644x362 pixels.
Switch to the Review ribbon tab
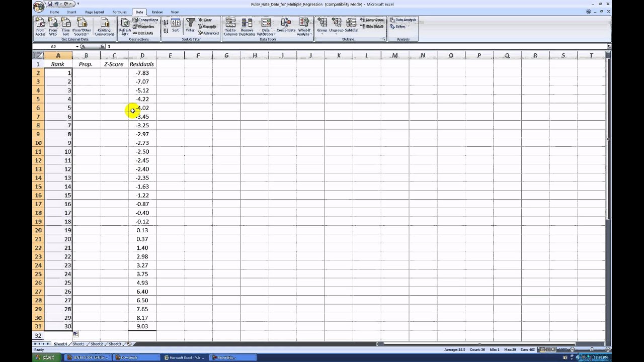point(157,12)
